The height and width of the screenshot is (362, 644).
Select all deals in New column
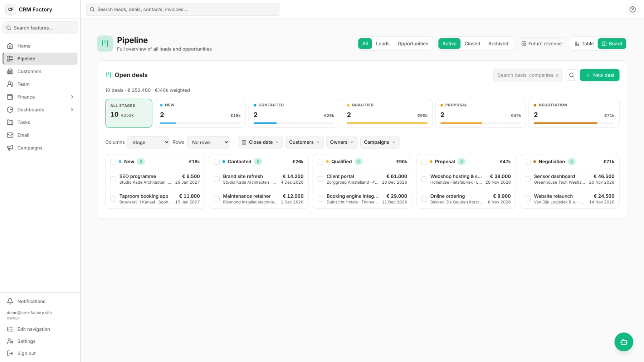click(113, 162)
